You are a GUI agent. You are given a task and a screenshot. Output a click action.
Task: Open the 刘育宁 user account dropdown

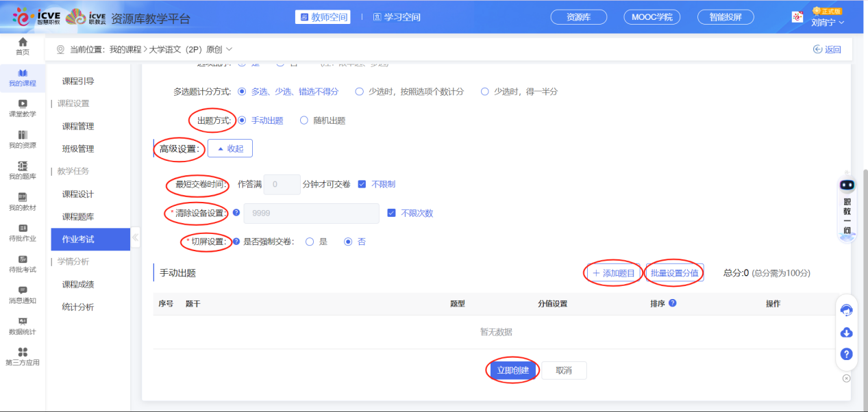(x=827, y=23)
